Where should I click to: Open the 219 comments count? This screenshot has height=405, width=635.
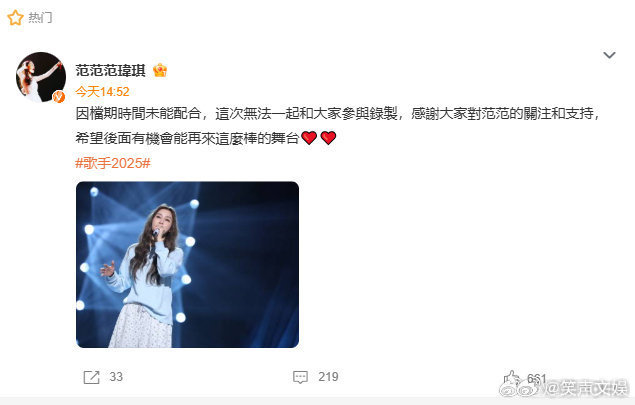pyautogui.click(x=328, y=377)
